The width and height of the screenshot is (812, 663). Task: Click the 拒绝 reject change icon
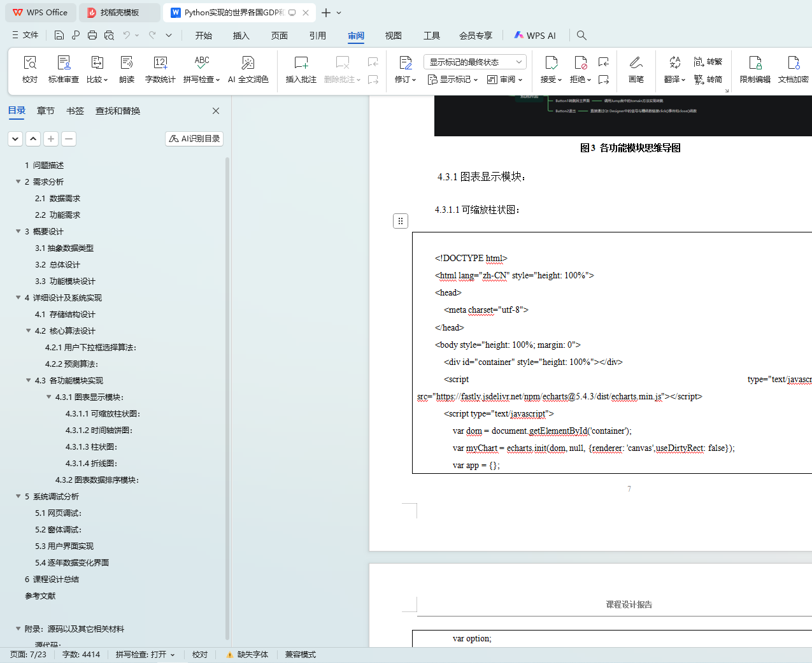point(581,62)
